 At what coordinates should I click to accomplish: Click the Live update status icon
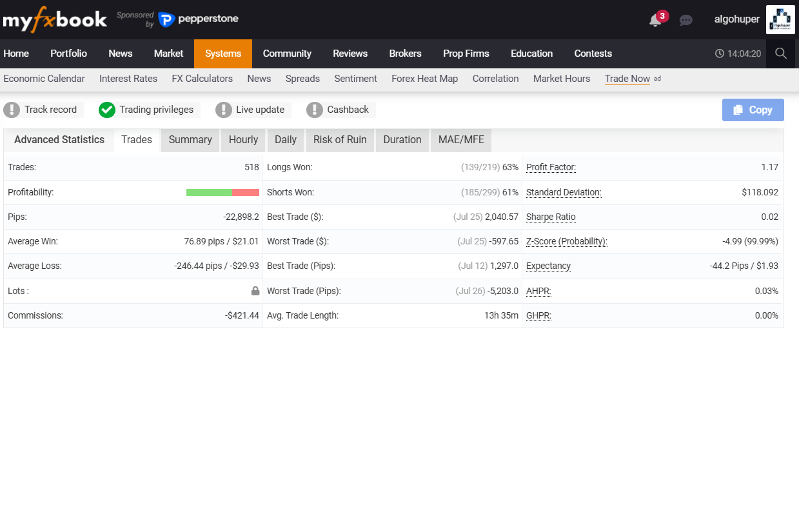224,110
